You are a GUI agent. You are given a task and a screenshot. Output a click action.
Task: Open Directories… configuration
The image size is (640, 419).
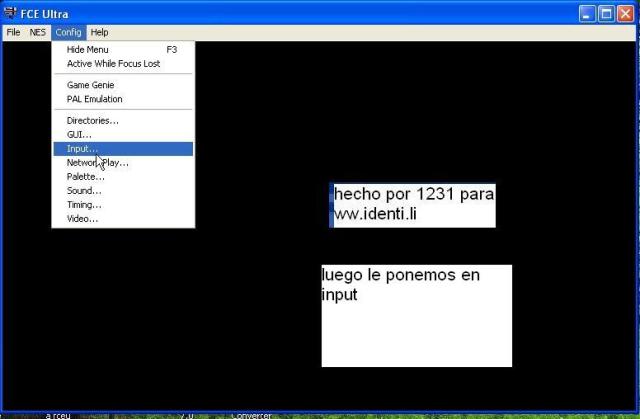(123, 121)
